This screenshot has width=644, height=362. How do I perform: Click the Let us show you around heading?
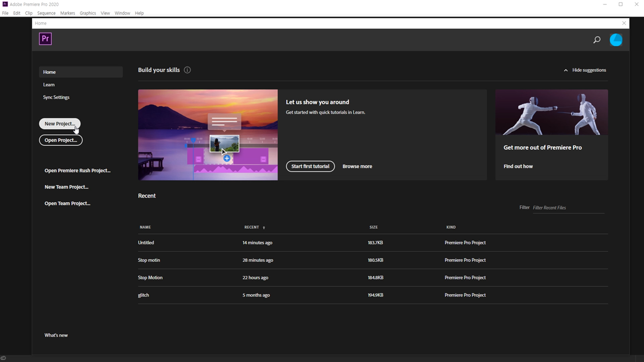coord(317,102)
